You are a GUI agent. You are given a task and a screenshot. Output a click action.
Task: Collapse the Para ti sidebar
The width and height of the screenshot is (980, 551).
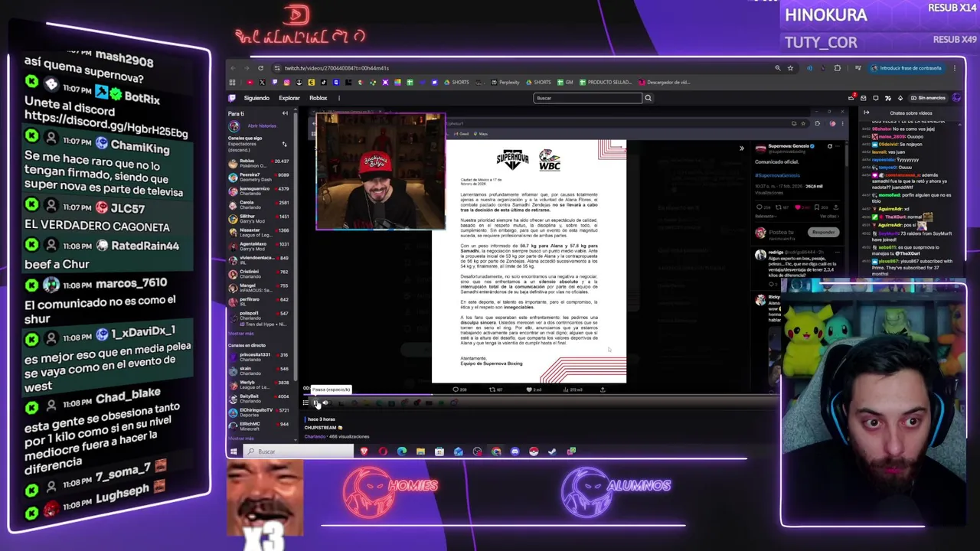click(285, 113)
